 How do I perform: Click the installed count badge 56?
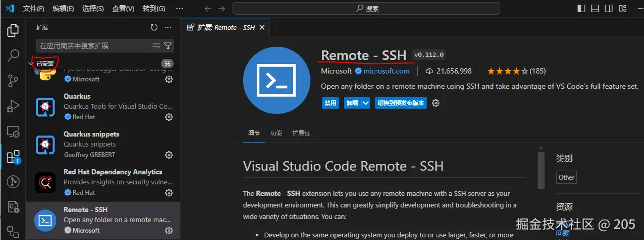pos(168,64)
